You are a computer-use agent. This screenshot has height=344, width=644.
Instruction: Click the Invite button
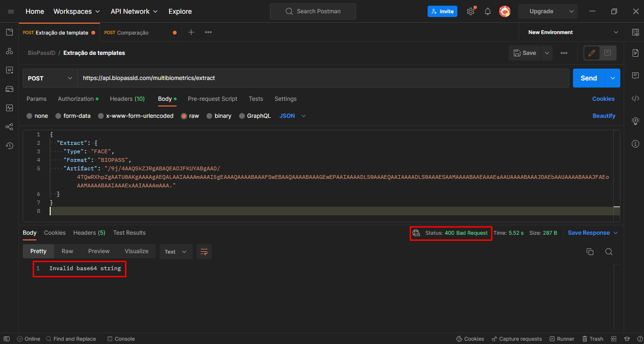point(442,11)
